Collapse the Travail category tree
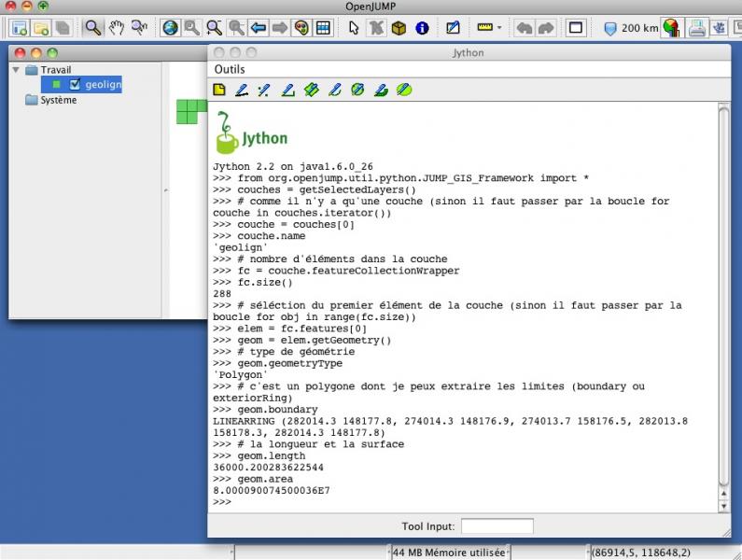The image size is (742, 560). click(16, 70)
